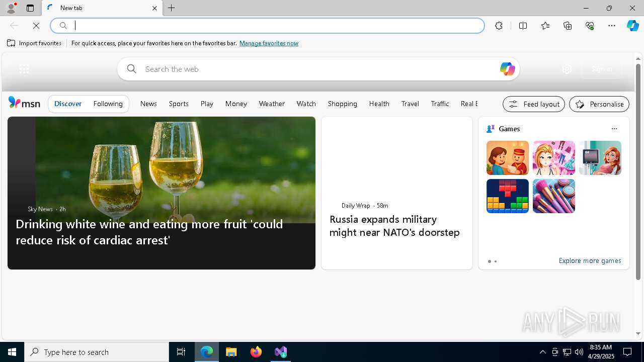Open Russia expands military headline
The width and height of the screenshot is (644, 362).
tap(394, 226)
